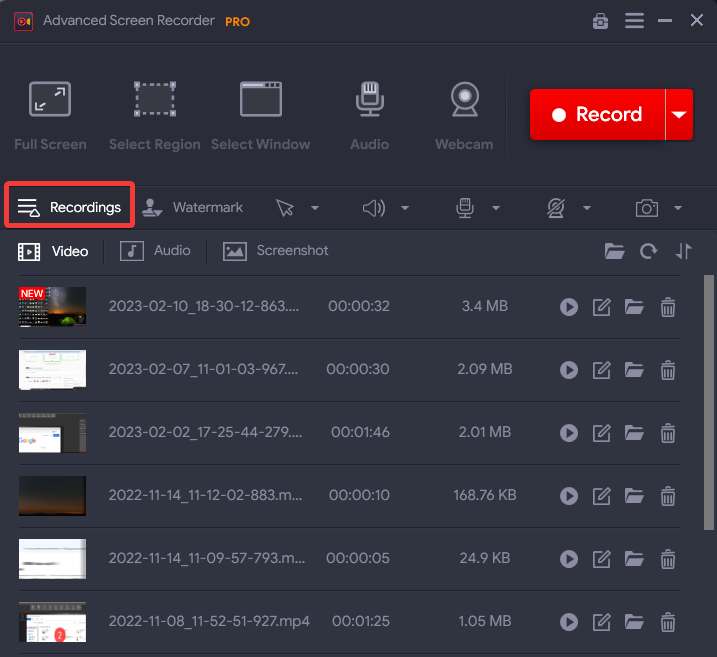Start recording with the red Record button
717x657 pixels.
[x=597, y=114]
